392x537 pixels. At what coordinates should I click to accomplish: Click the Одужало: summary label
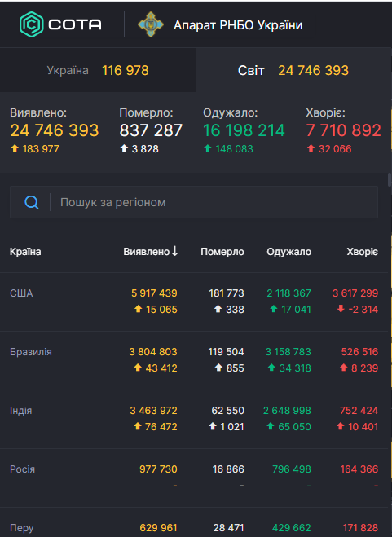[x=231, y=112]
